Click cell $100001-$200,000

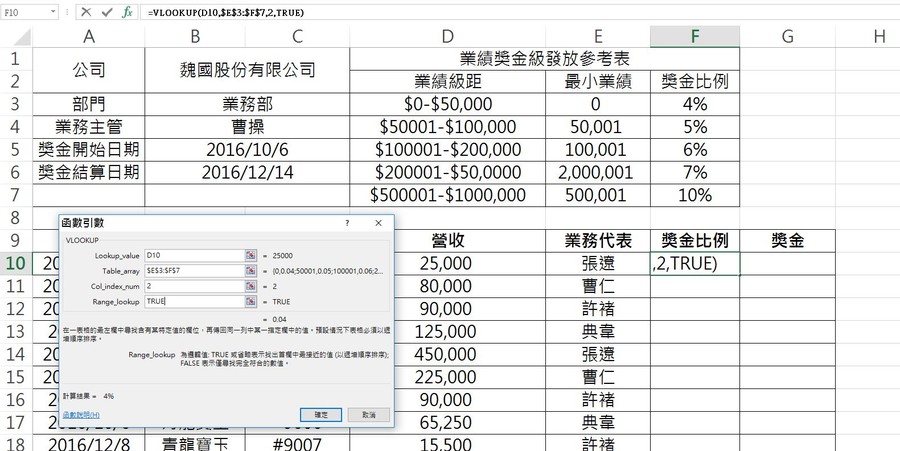447,150
